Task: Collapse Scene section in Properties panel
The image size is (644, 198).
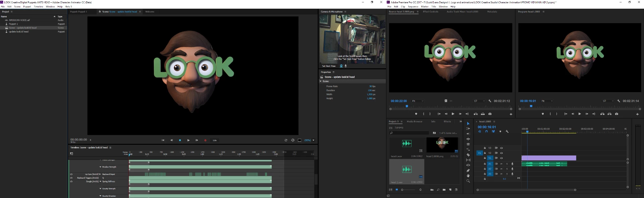Action: click(321, 81)
